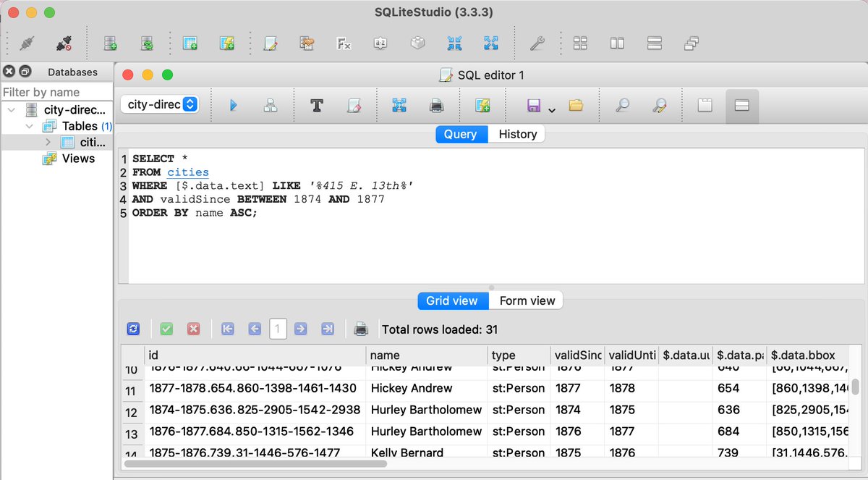
Task: Select row 12 Hurley Bartholomew name cell
Action: pos(427,410)
